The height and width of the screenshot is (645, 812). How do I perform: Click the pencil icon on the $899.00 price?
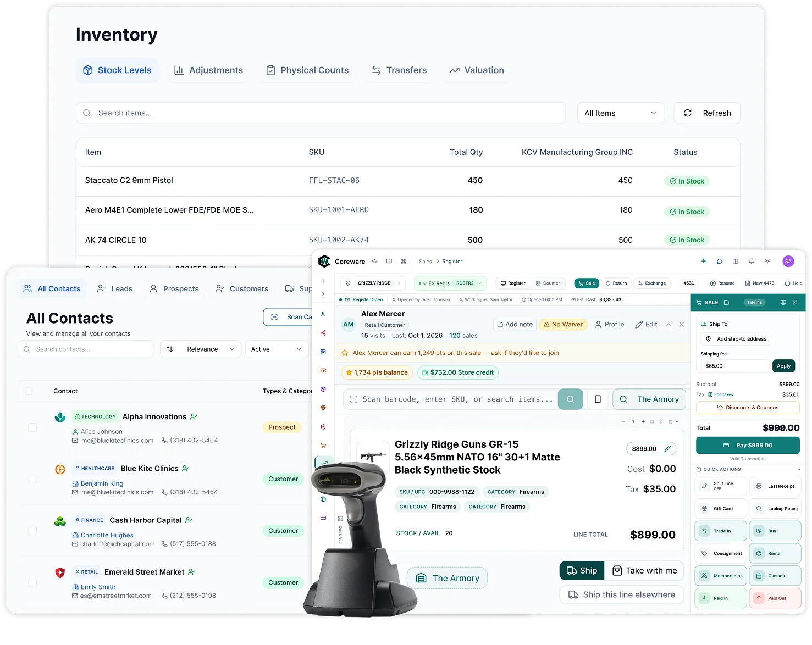667,449
